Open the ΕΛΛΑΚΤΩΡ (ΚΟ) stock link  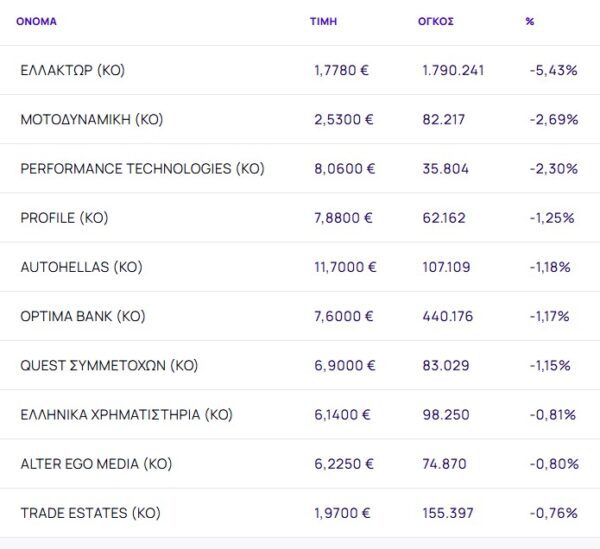click(72, 70)
